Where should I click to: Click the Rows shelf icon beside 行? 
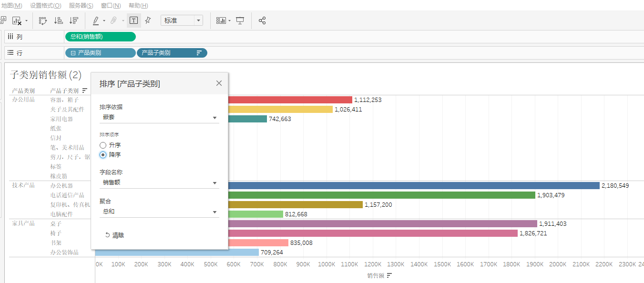point(10,53)
